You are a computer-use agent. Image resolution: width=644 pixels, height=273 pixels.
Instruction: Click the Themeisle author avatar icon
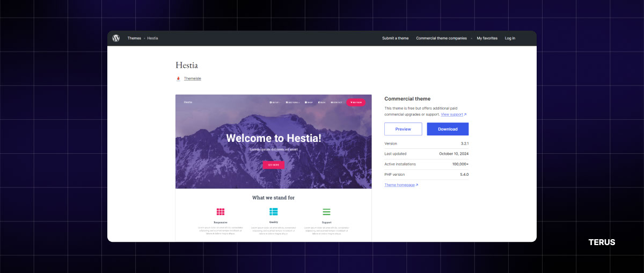click(x=178, y=78)
